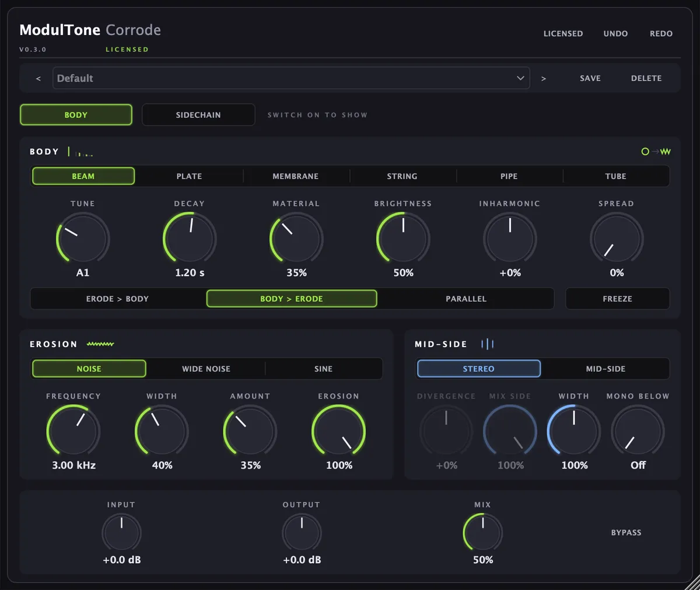700x590 pixels.
Task: Click the Off mono below value
Action: [x=638, y=465]
